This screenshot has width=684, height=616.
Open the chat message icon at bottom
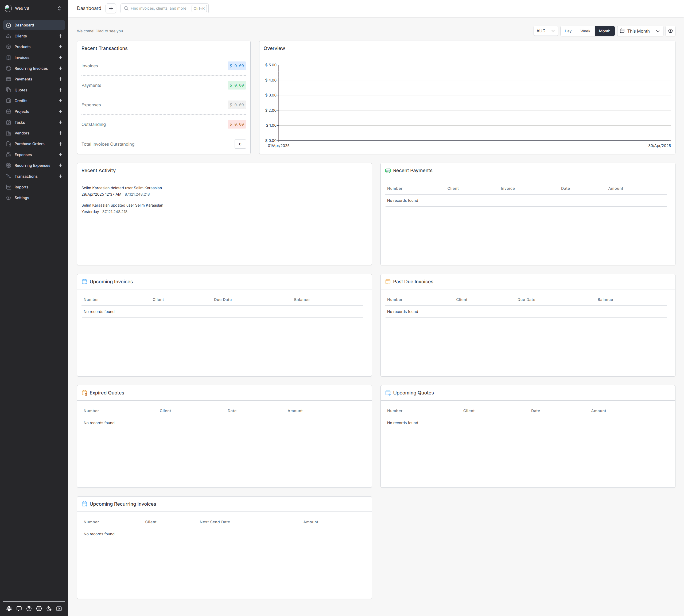coord(19,609)
